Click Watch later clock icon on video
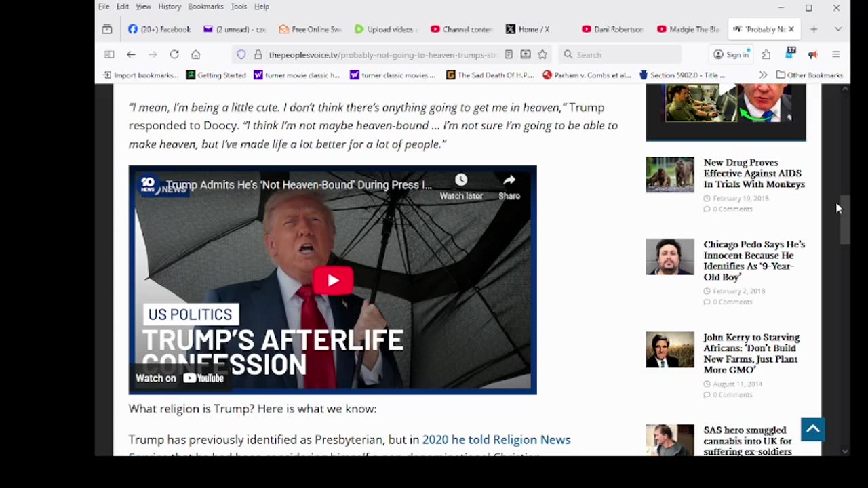868x488 pixels. [461, 186]
